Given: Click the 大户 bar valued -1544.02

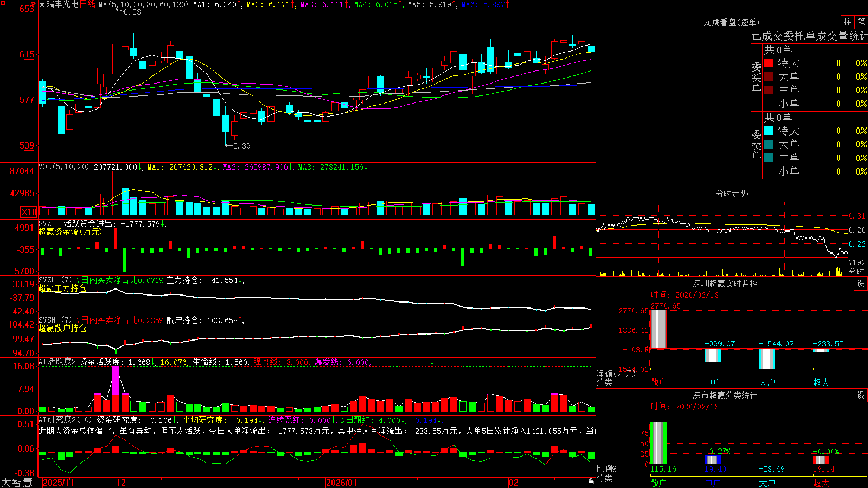Looking at the screenshot, I should (x=767, y=359).
